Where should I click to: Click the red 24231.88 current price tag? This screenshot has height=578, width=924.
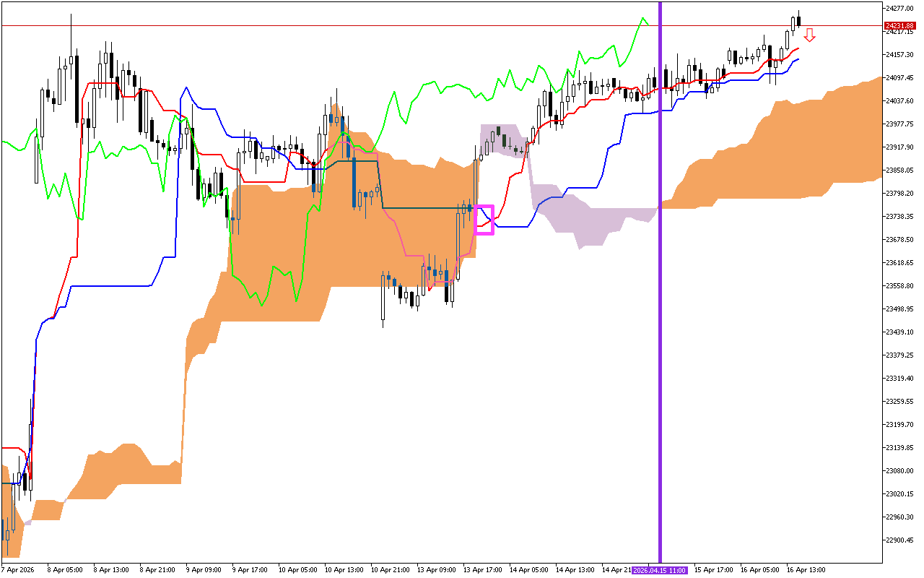(x=898, y=25)
